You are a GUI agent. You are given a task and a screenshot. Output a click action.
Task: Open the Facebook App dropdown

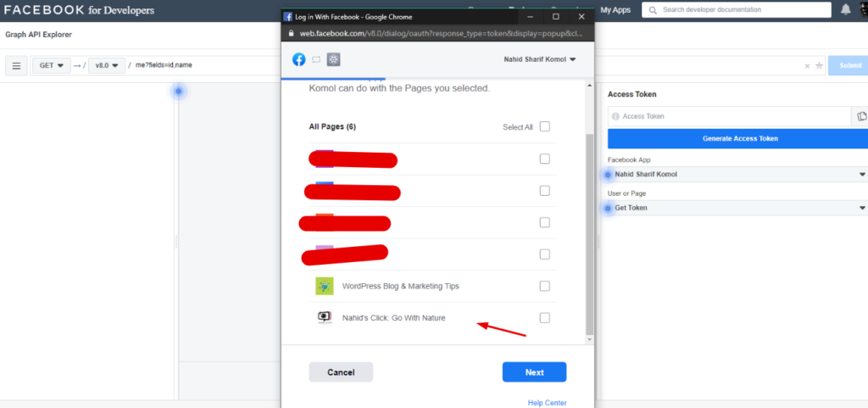(738, 175)
